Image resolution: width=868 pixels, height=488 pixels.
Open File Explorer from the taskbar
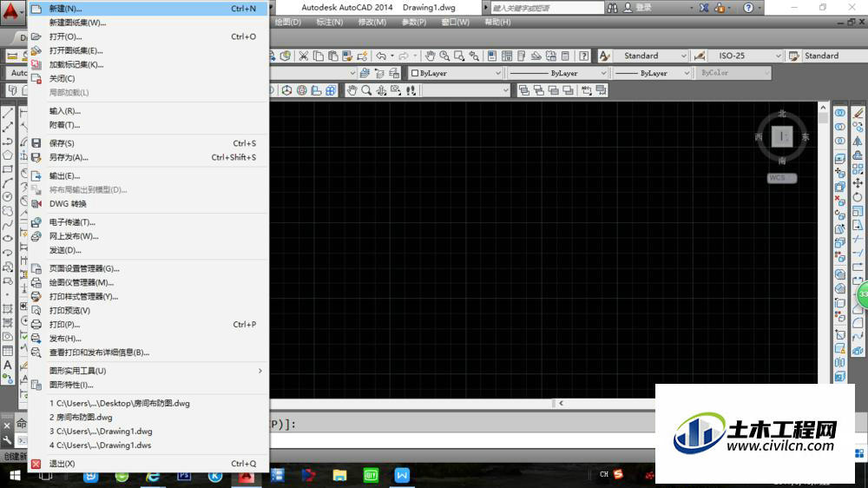click(339, 475)
